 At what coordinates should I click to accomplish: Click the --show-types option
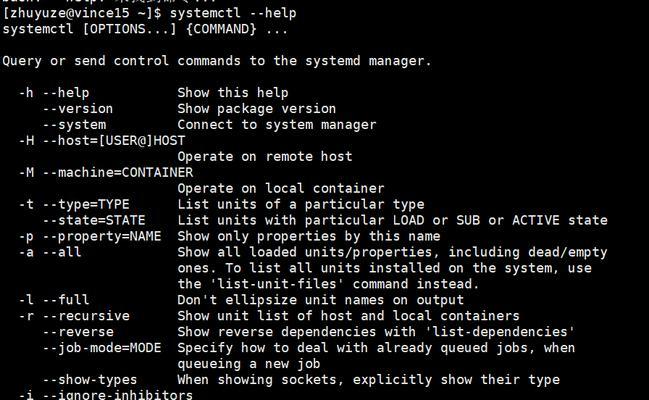[x=90, y=380]
